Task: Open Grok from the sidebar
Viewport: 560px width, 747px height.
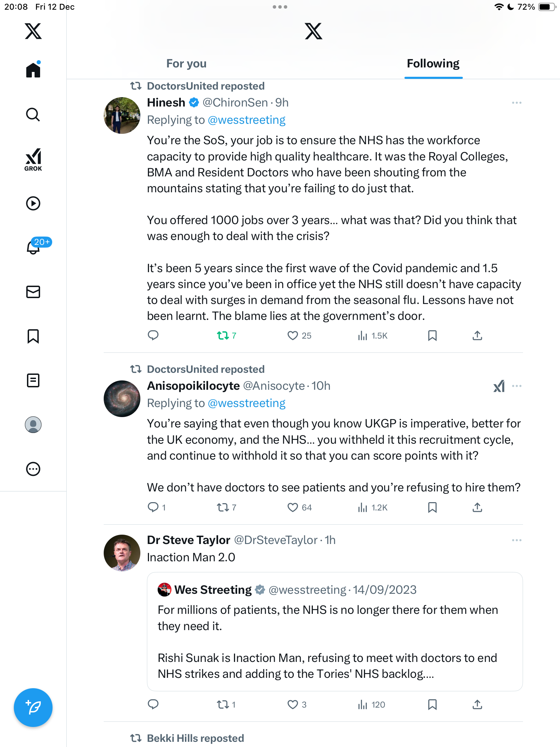Action: 33,159
